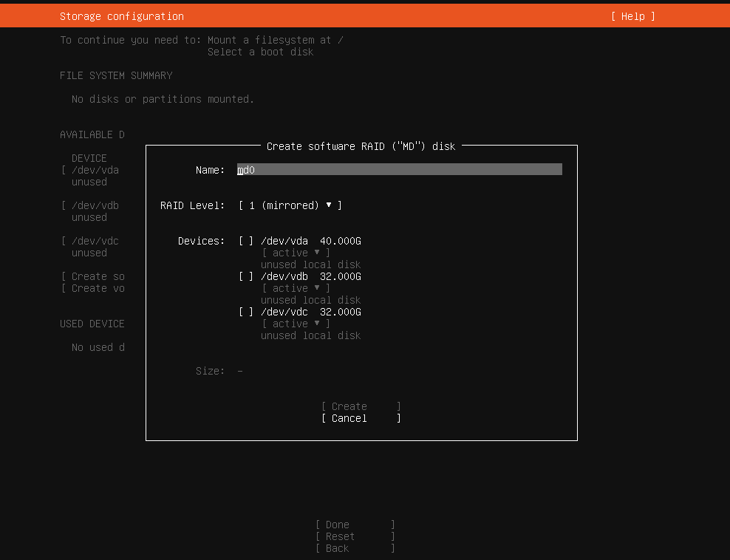The image size is (730, 560).
Task: Open the active selector under /dev/vdb
Action: coord(296,288)
